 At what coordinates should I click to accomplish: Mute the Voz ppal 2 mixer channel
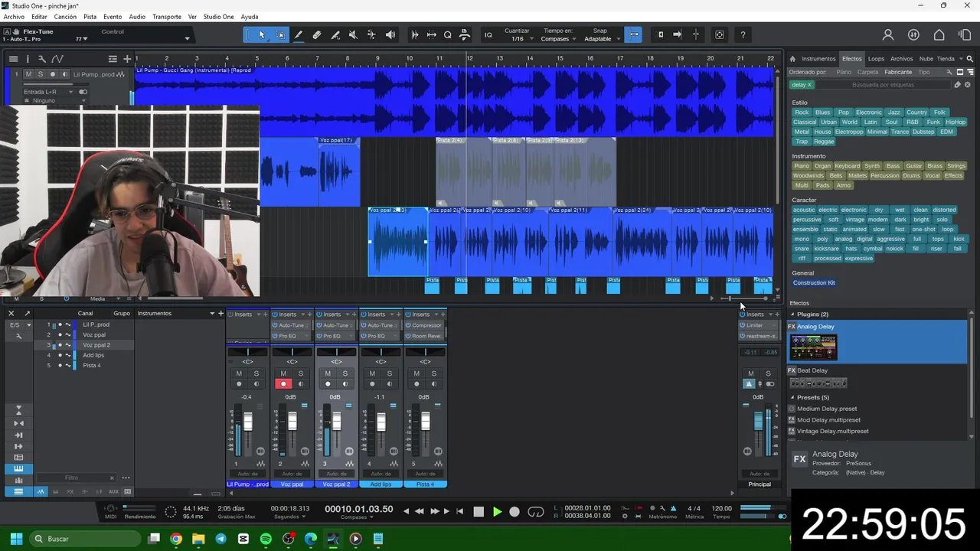328,373
